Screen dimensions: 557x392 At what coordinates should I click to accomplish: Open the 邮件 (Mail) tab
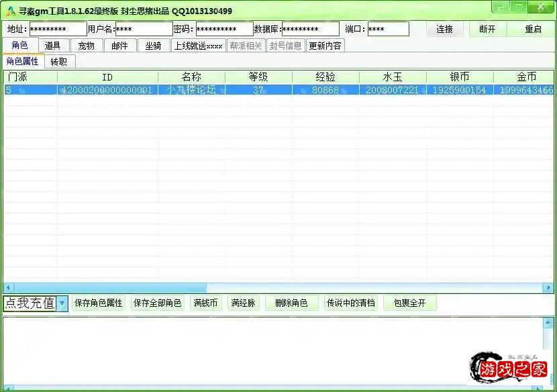click(x=120, y=46)
